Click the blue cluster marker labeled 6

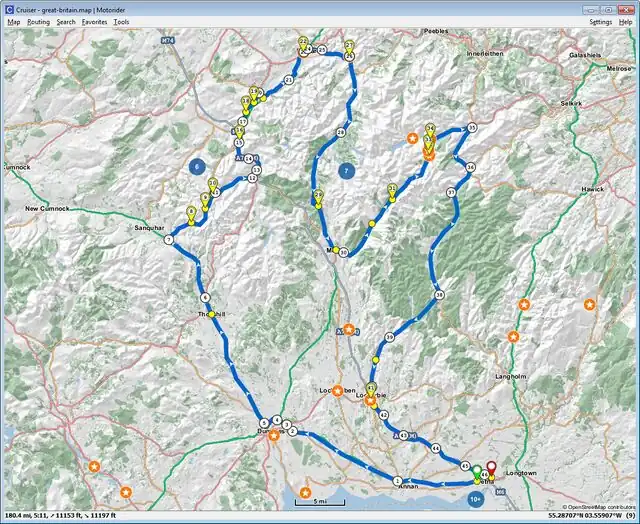click(198, 167)
